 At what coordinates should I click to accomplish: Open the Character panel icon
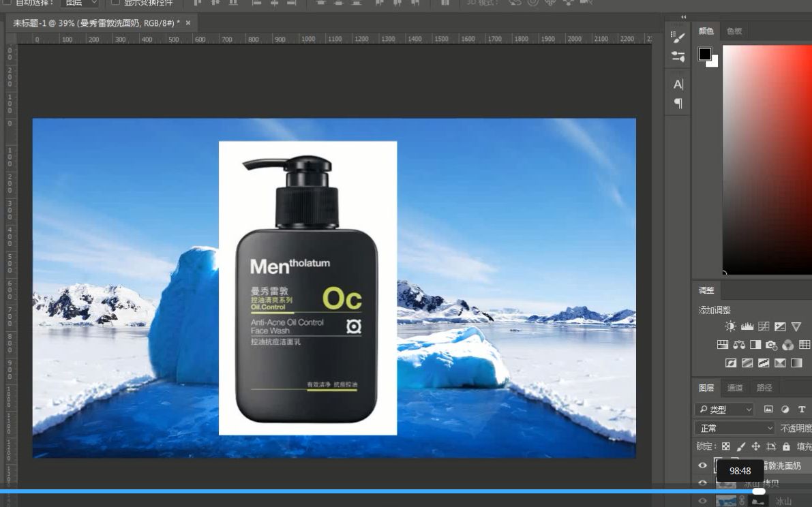[678, 84]
